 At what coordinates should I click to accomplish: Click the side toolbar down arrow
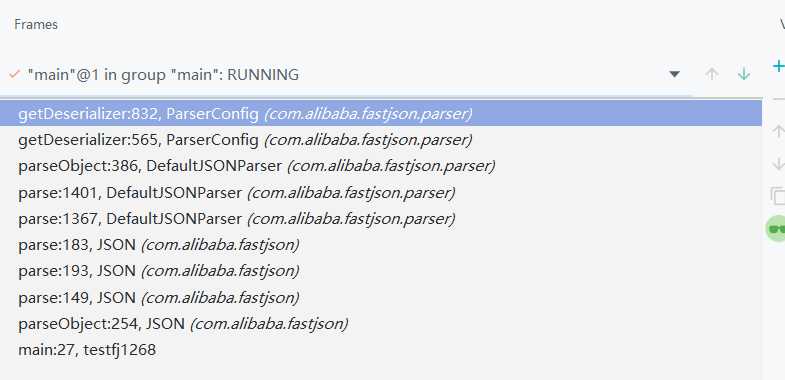pos(778,164)
